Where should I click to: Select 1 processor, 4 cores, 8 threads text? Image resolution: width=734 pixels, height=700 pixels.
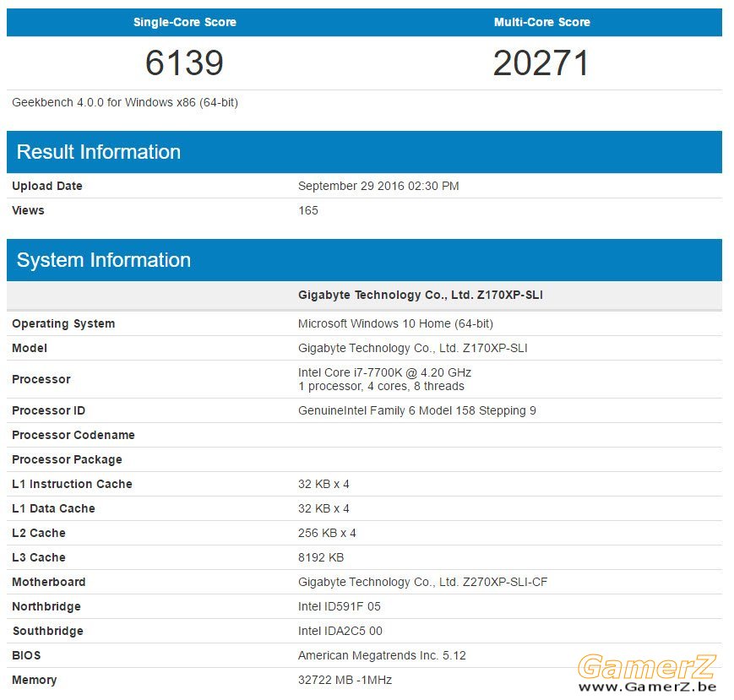(x=381, y=386)
